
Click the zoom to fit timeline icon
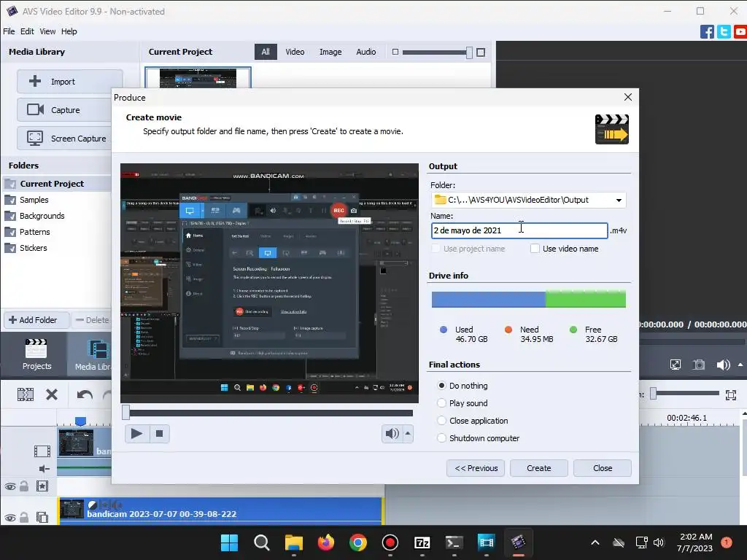tap(731, 394)
